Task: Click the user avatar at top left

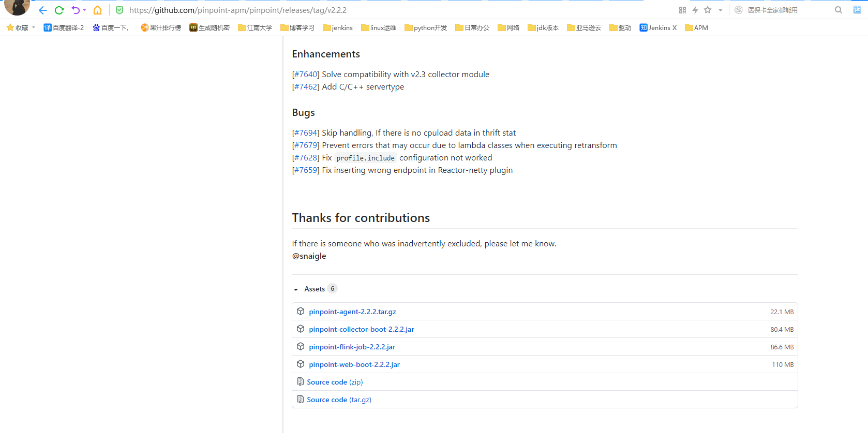Action: [17, 7]
